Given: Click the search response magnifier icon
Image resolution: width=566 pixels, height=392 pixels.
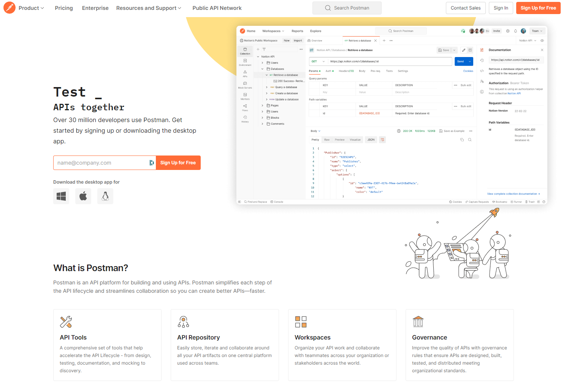Looking at the screenshot, I should click(x=470, y=140).
